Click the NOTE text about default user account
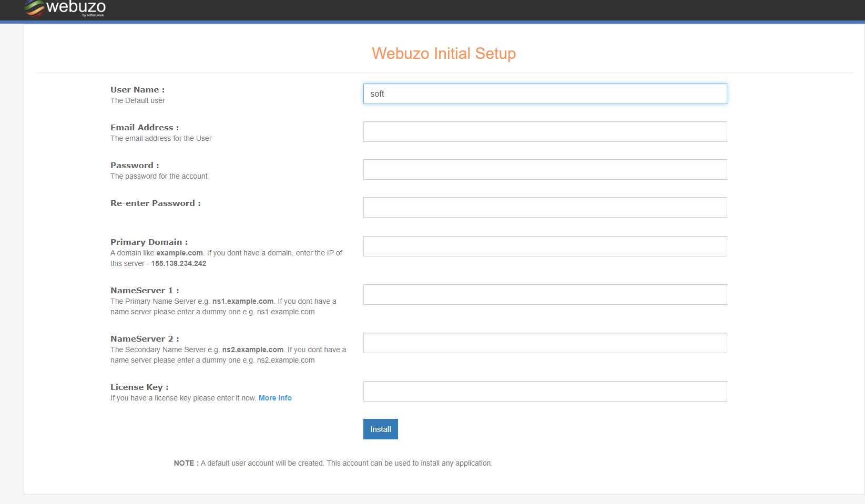The height and width of the screenshot is (504, 865). (333, 463)
